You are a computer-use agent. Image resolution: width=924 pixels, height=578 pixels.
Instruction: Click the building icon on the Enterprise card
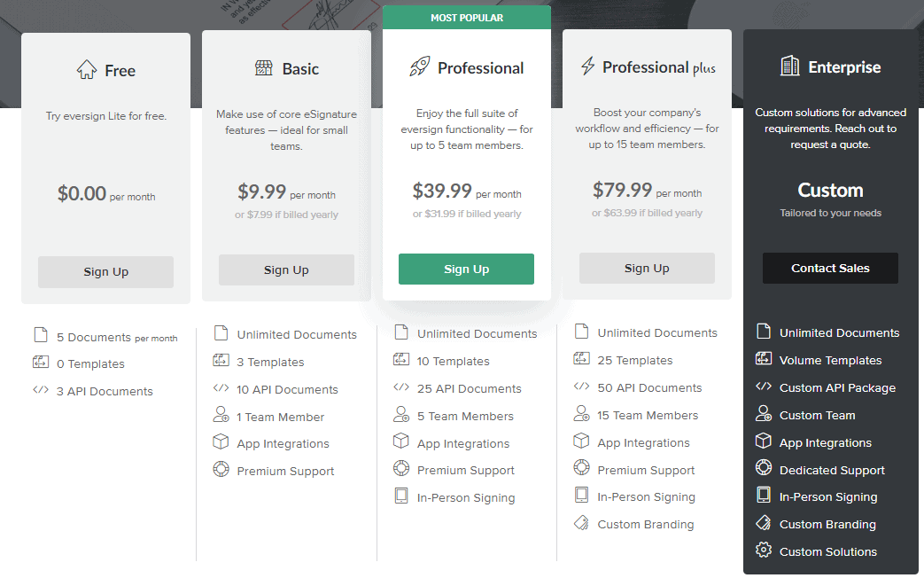(791, 66)
